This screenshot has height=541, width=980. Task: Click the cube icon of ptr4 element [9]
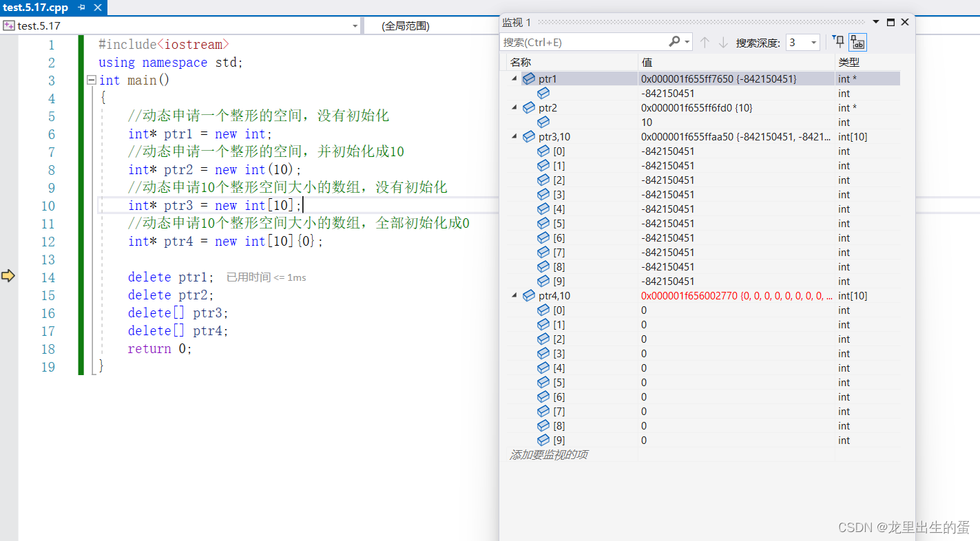click(x=543, y=440)
